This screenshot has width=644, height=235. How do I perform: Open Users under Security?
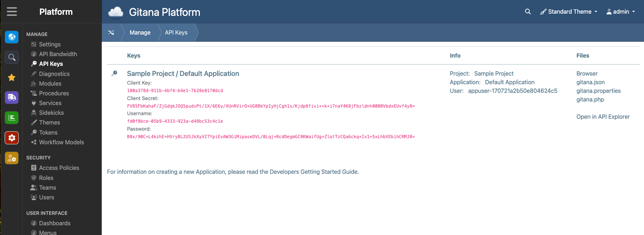point(47,197)
